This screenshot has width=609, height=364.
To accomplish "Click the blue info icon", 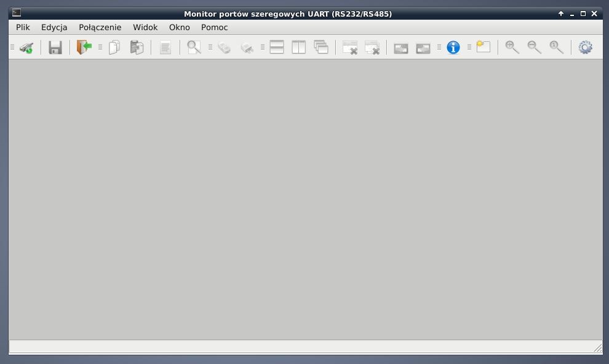I will (453, 47).
